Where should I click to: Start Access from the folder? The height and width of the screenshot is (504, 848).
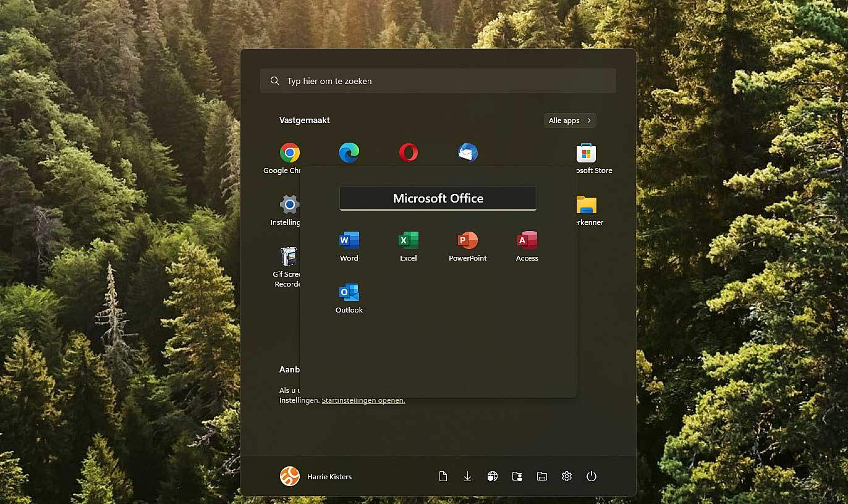coord(527,240)
